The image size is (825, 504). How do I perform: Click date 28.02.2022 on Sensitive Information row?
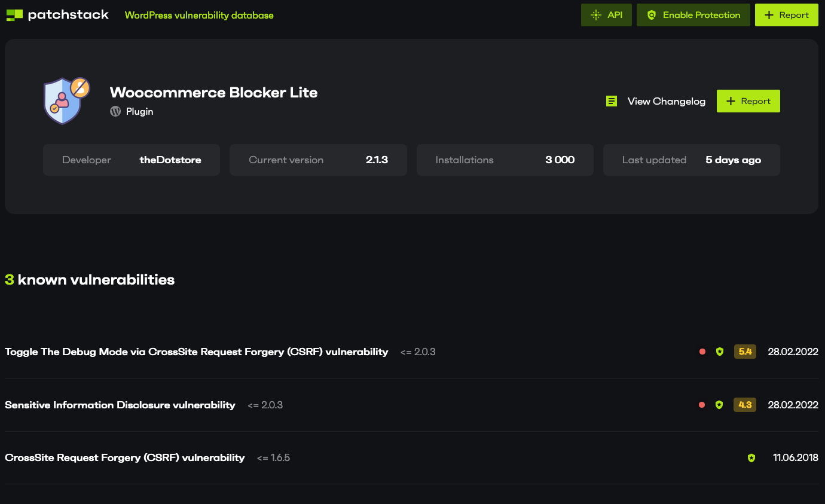tap(793, 405)
